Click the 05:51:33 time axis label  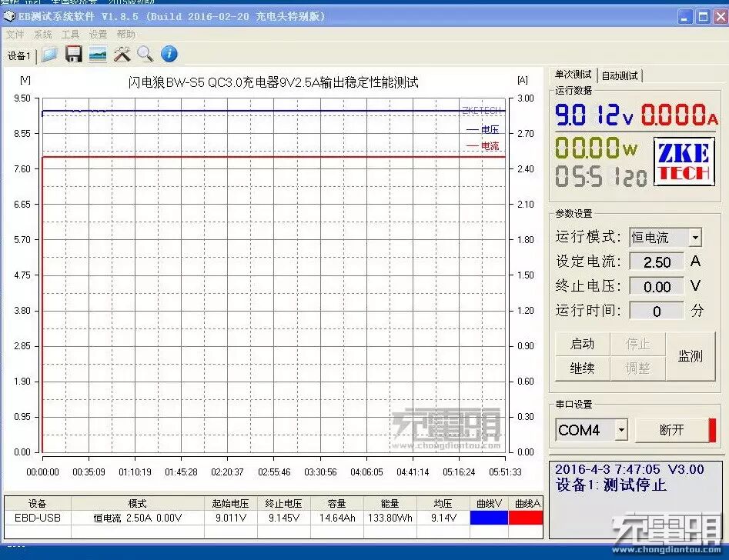coord(505,472)
